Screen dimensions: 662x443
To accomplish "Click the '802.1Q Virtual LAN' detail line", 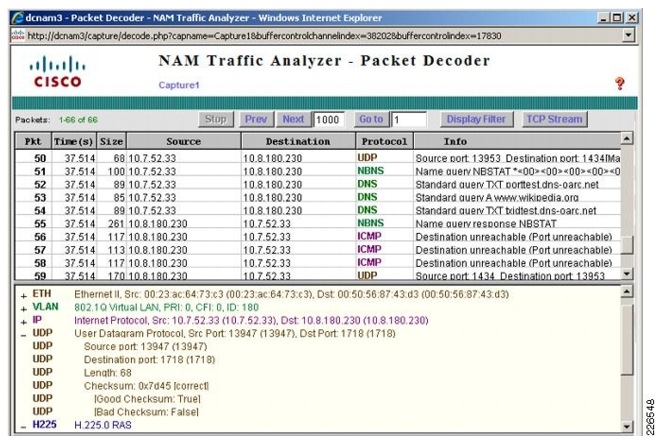I will point(166,307).
